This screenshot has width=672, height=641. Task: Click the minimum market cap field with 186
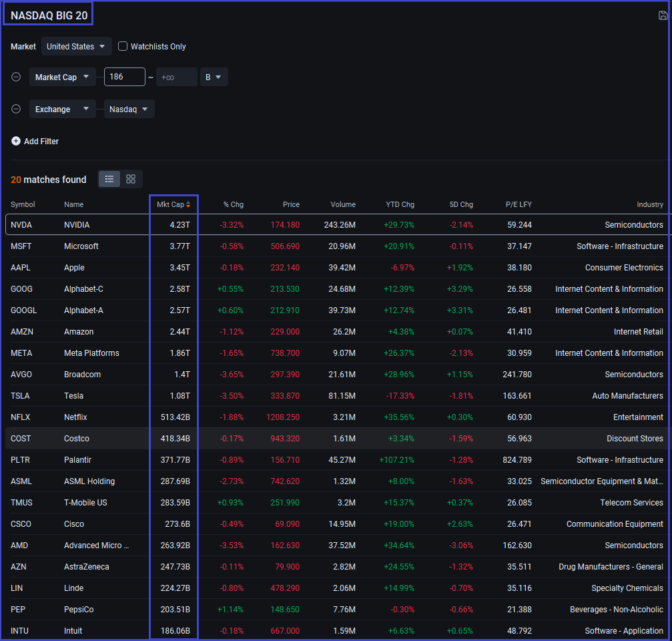point(124,77)
